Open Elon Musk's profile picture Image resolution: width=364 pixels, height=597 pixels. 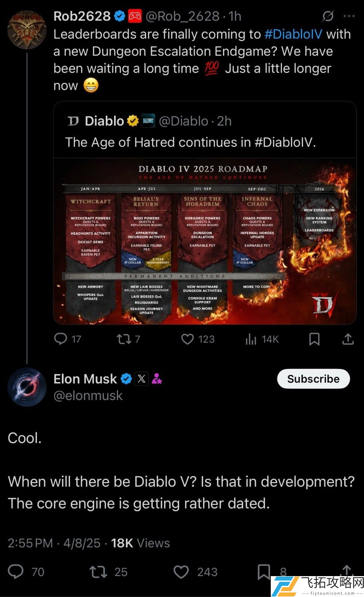[x=27, y=387]
